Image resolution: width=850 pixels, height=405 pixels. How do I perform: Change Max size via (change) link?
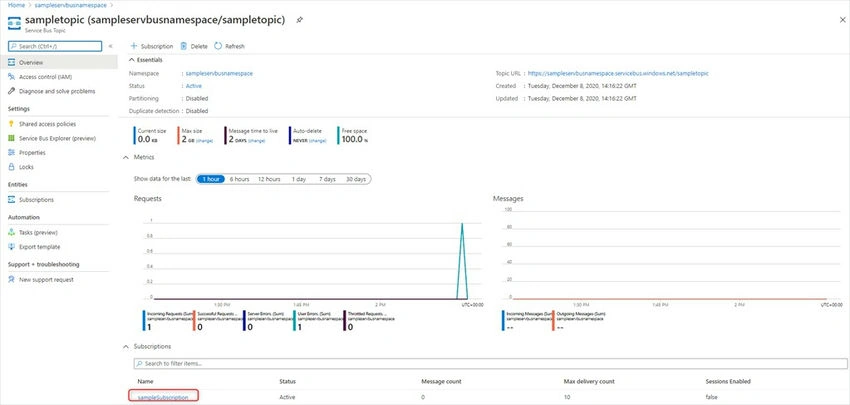(x=204, y=141)
